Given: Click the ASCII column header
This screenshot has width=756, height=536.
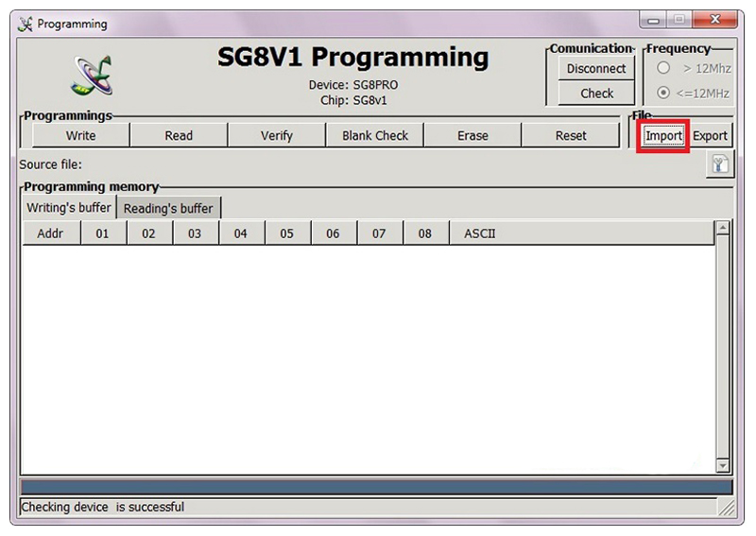Looking at the screenshot, I should pos(582,233).
